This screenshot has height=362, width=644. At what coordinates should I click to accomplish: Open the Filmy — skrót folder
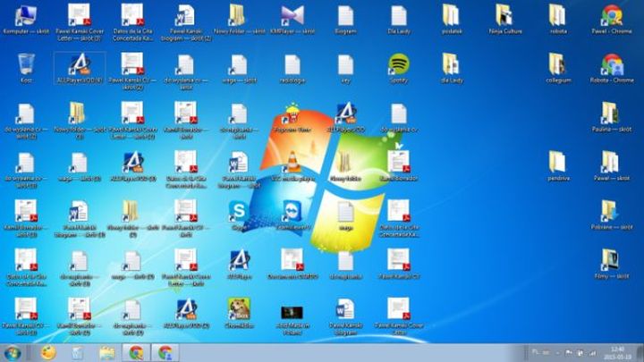pyautogui.click(x=612, y=265)
